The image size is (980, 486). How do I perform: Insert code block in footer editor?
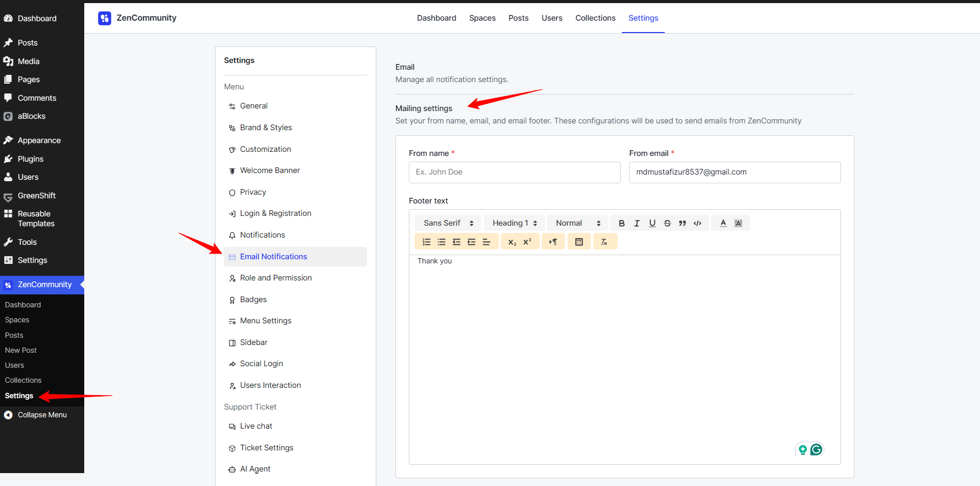click(x=697, y=223)
